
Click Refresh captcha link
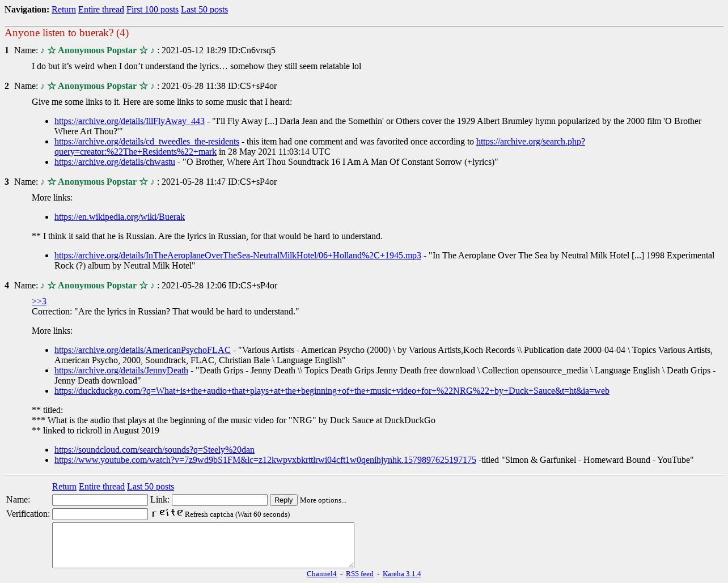point(237,514)
